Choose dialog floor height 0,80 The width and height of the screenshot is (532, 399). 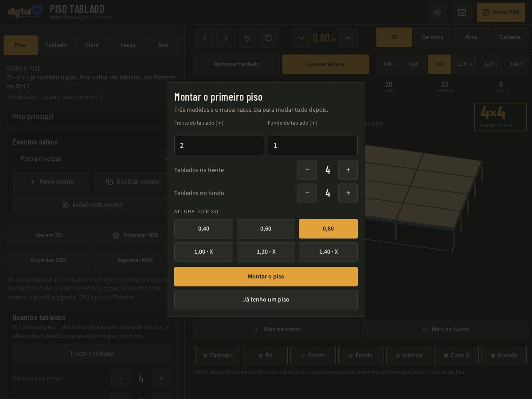click(x=328, y=229)
